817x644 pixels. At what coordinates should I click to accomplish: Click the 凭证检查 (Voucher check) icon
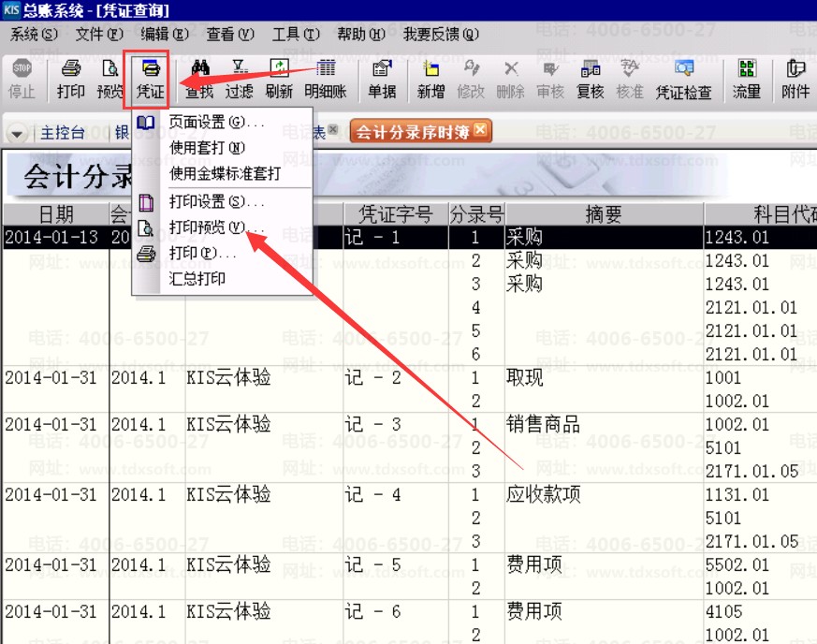(x=683, y=79)
